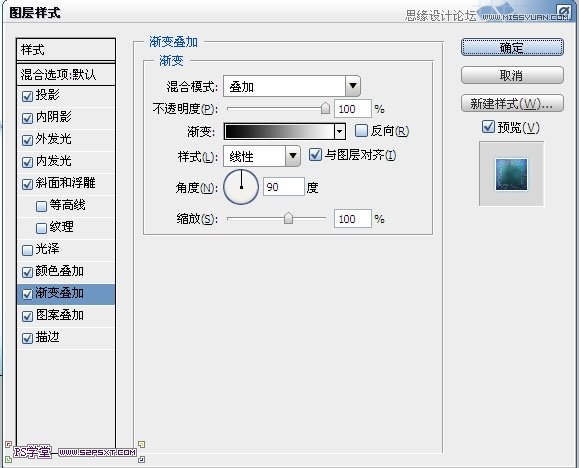The height and width of the screenshot is (468, 579).
Task: Enable the 纹理 texture checkbox
Action: (x=41, y=228)
